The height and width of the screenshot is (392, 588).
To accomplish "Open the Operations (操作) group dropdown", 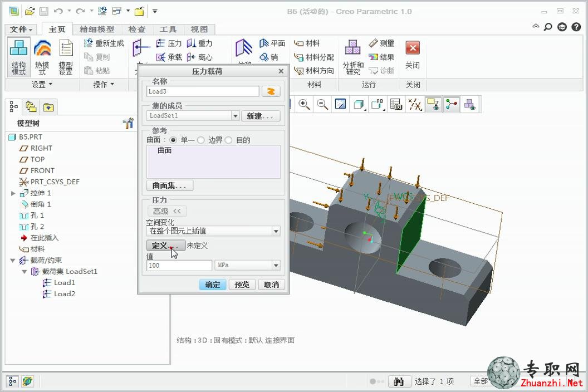I will pyautogui.click(x=104, y=85).
